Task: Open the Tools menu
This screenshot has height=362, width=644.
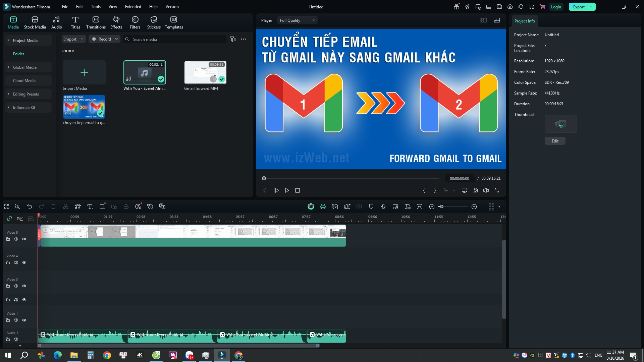Action: tap(96, 6)
